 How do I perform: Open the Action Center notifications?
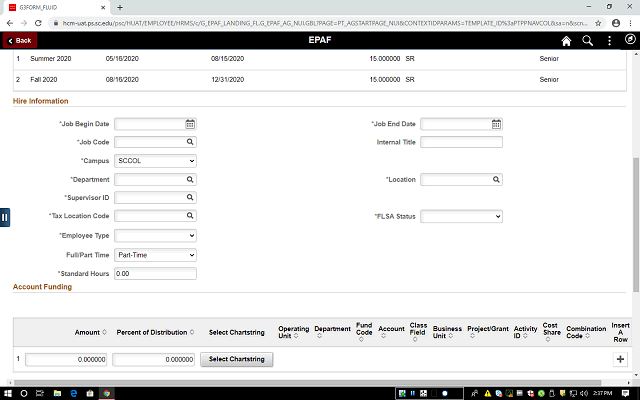tap(625, 393)
